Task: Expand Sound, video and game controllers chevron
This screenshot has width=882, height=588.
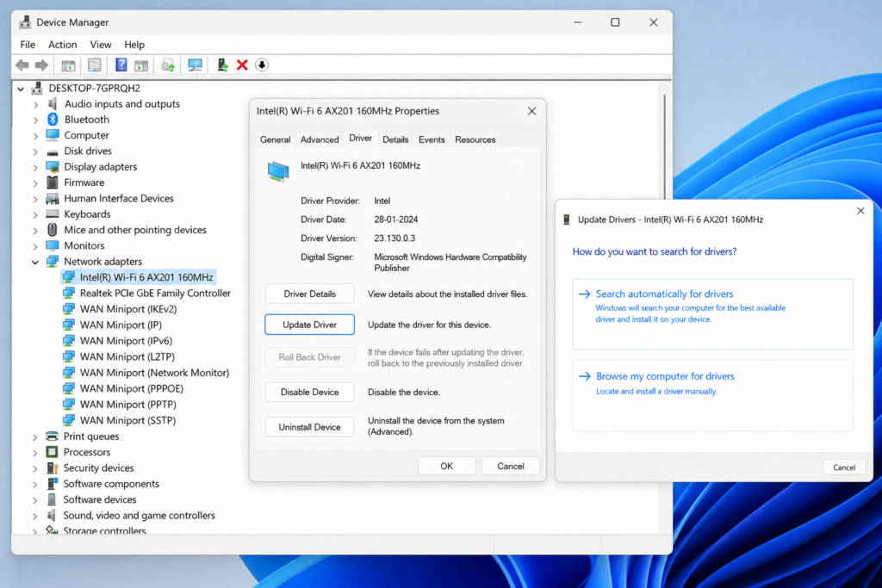Action: (35, 516)
